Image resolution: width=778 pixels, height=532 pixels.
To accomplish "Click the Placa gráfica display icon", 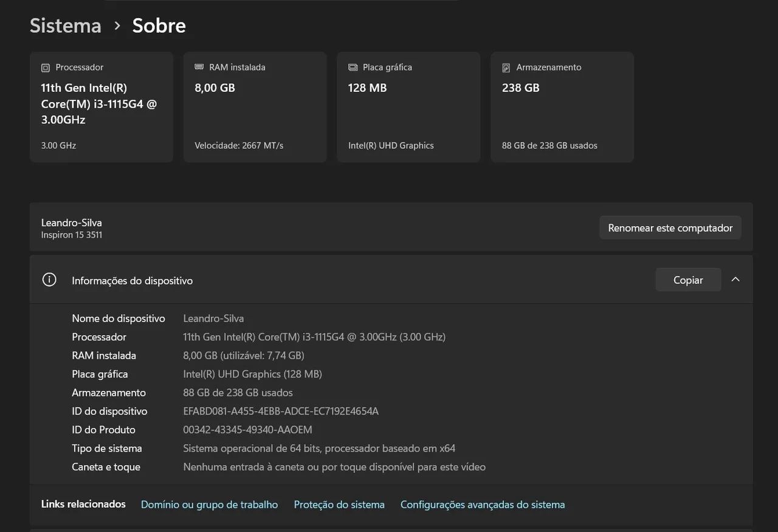I will tap(353, 67).
